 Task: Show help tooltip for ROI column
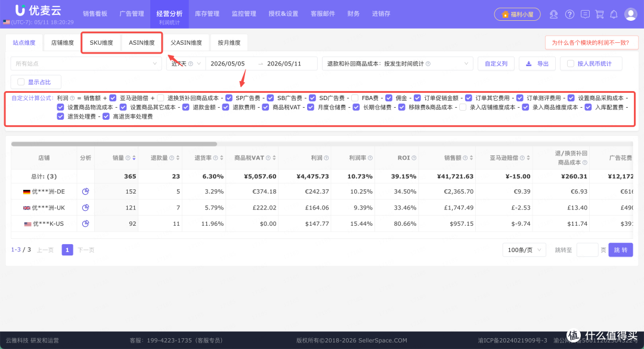[x=414, y=158]
